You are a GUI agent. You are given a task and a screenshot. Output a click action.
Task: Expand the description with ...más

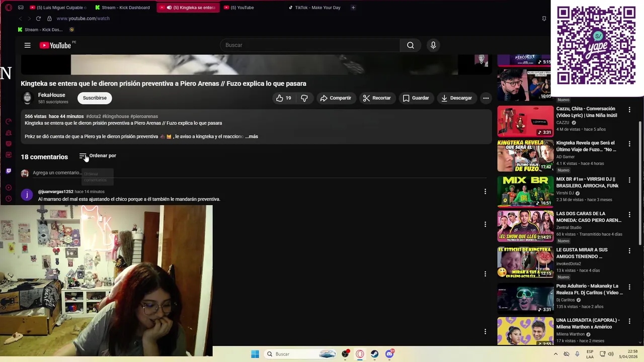click(x=252, y=136)
